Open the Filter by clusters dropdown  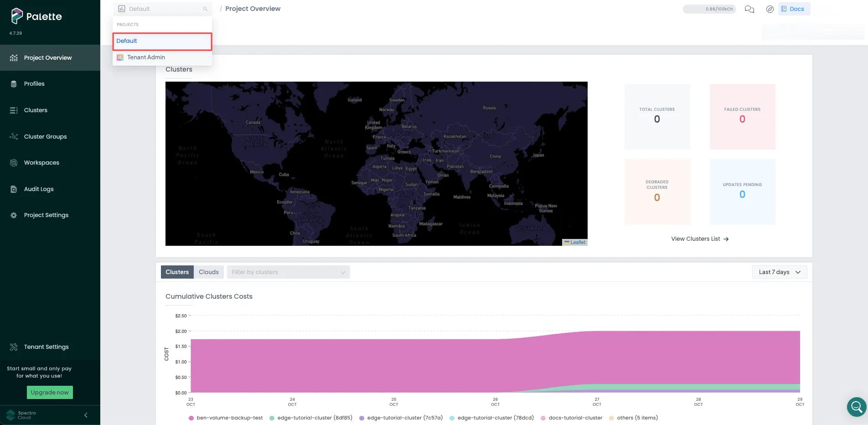(x=288, y=272)
